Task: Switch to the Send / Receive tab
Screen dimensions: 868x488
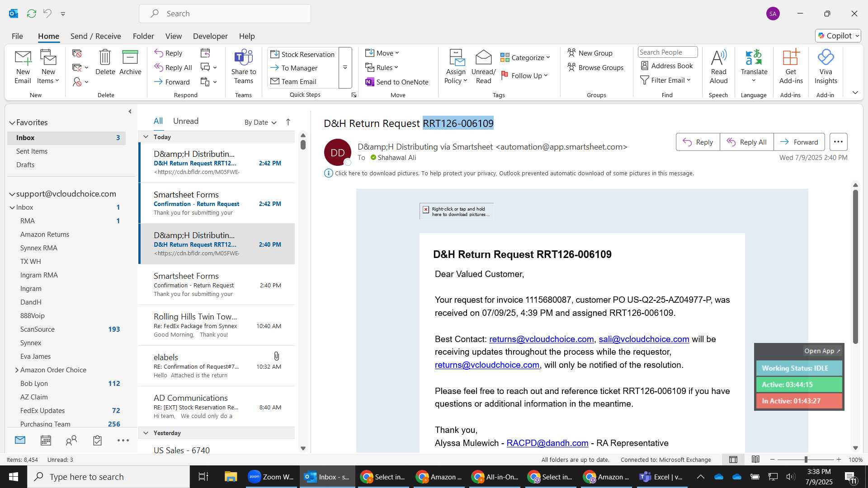Action: click(x=95, y=36)
